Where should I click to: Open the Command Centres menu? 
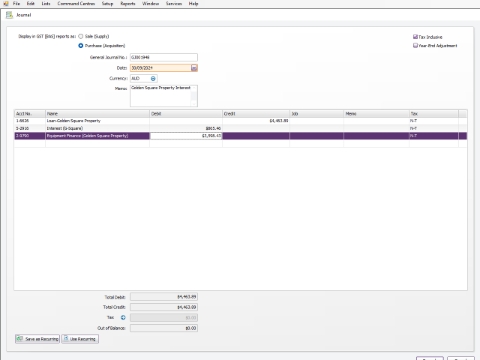pyautogui.click(x=76, y=3)
